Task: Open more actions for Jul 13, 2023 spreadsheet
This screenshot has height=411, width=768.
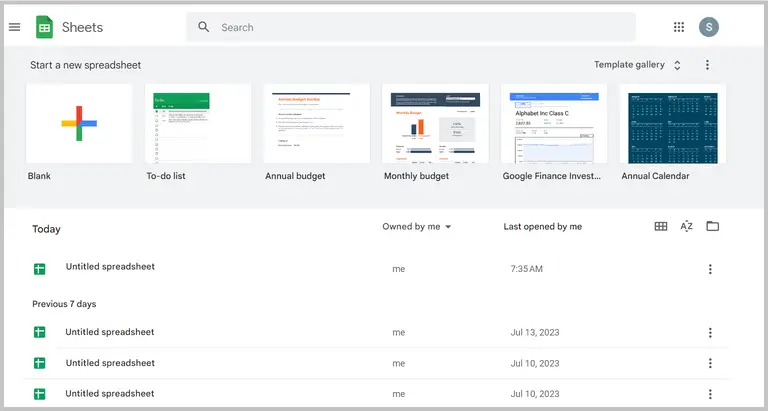Action: pyautogui.click(x=710, y=333)
